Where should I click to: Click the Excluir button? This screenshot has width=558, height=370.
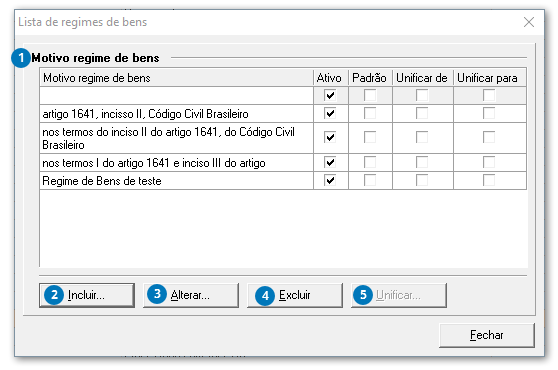[295, 295]
